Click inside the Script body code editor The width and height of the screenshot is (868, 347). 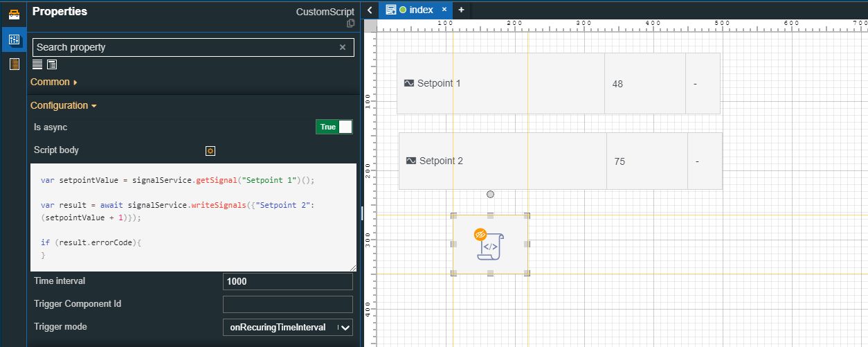click(193, 217)
